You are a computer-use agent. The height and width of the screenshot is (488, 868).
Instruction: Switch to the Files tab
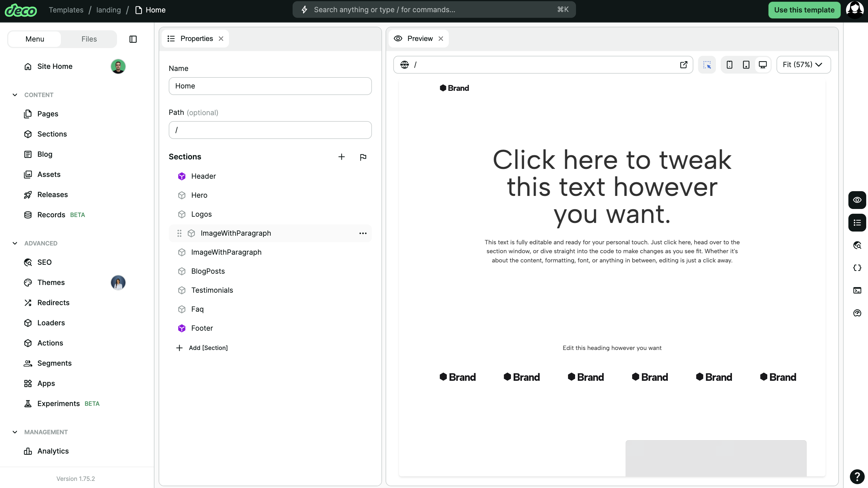tap(89, 39)
